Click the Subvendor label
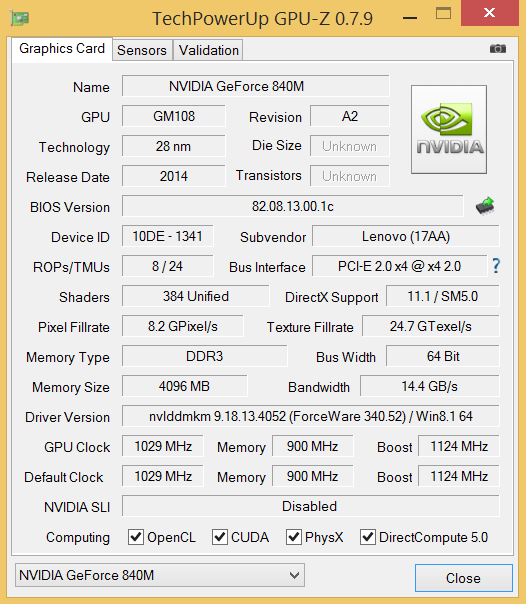This screenshot has width=526, height=604. pyautogui.click(x=273, y=237)
